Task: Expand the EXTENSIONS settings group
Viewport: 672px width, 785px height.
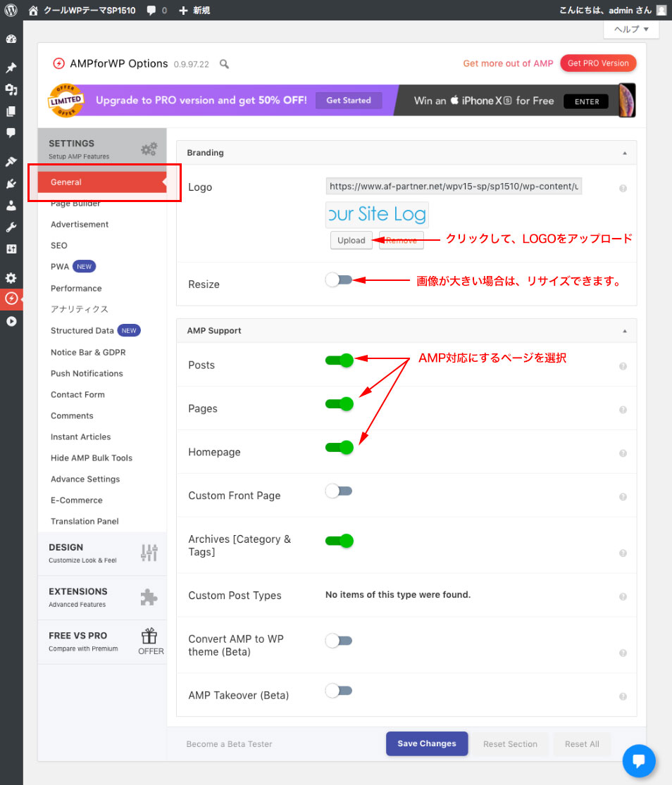Action: (x=102, y=597)
